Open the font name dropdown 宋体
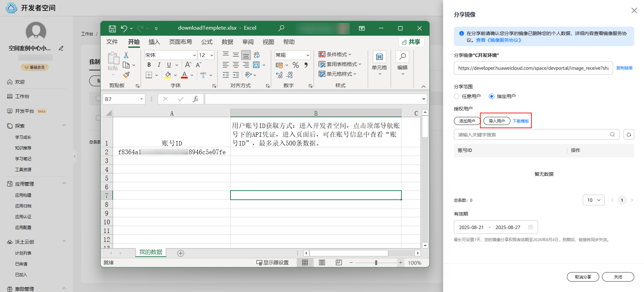Screen dimensions: 644x292 [x=194, y=55]
